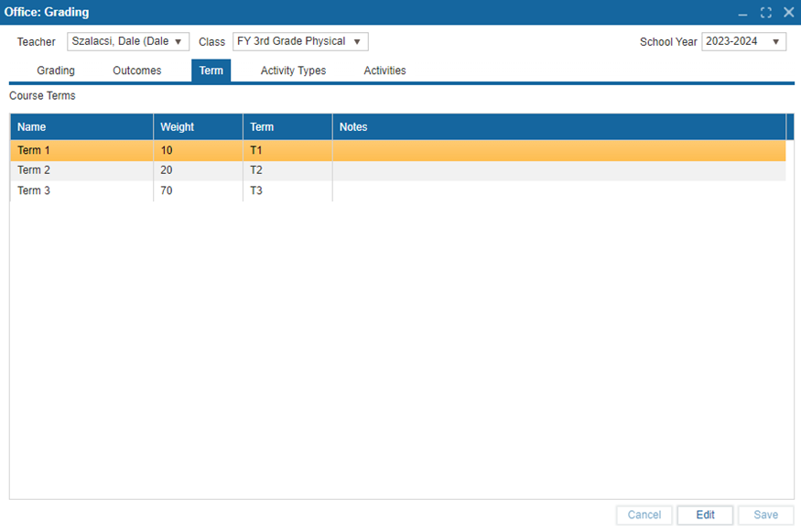Select the Term tab
This screenshot has width=801, height=532.
(x=211, y=71)
